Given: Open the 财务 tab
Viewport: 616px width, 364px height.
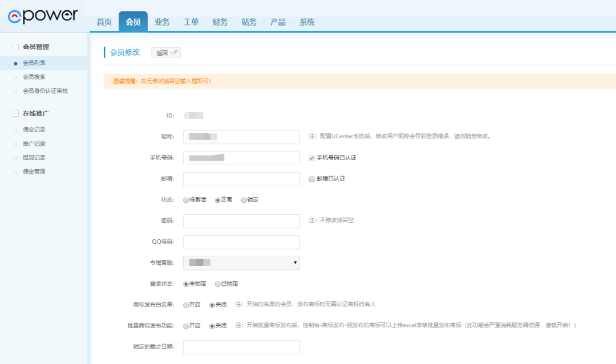Looking at the screenshot, I should tap(220, 22).
